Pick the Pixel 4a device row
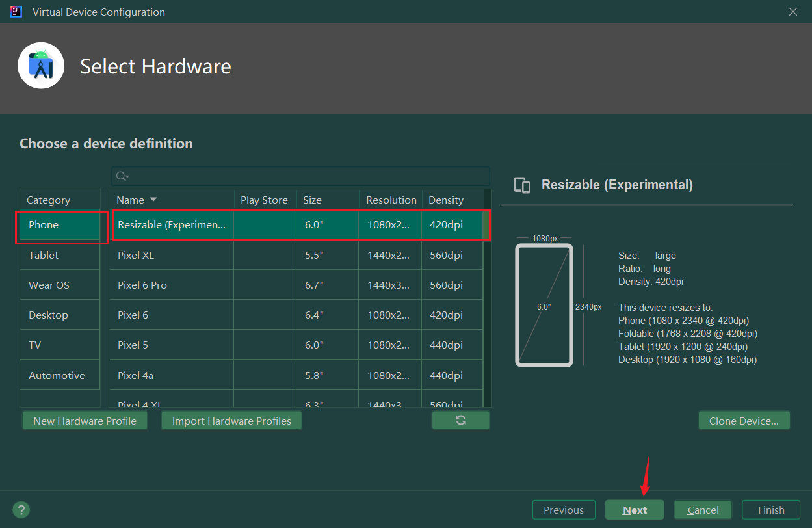Image resolution: width=812 pixels, height=528 pixels. coord(296,375)
